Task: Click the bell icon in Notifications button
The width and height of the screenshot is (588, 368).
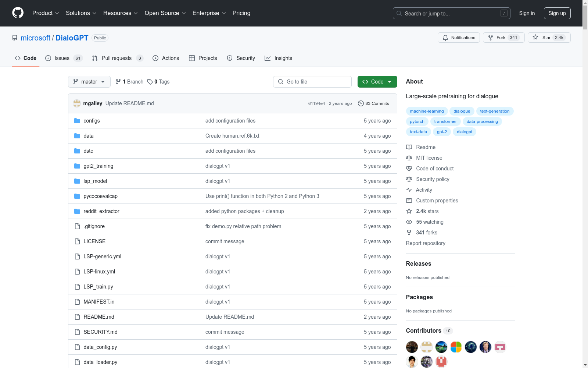Action: [x=445, y=38]
